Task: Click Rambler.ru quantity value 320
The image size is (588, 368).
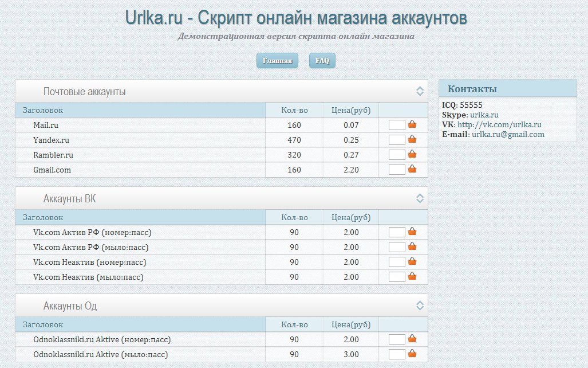Action: (x=294, y=155)
